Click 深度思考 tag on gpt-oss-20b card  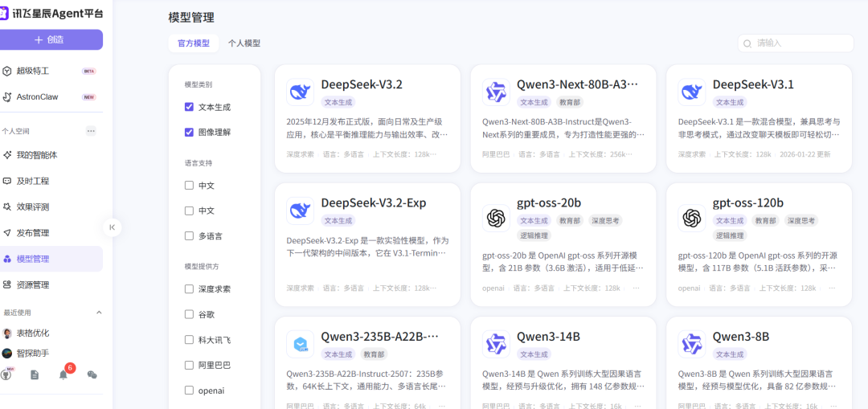tap(605, 220)
